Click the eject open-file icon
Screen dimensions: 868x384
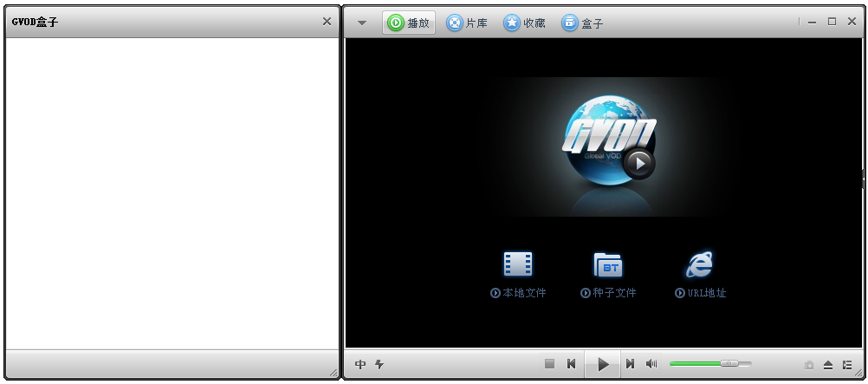[828, 365]
